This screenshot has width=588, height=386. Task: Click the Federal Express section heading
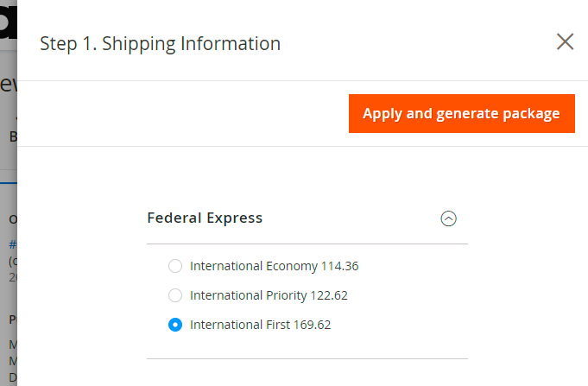click(205, 218)
